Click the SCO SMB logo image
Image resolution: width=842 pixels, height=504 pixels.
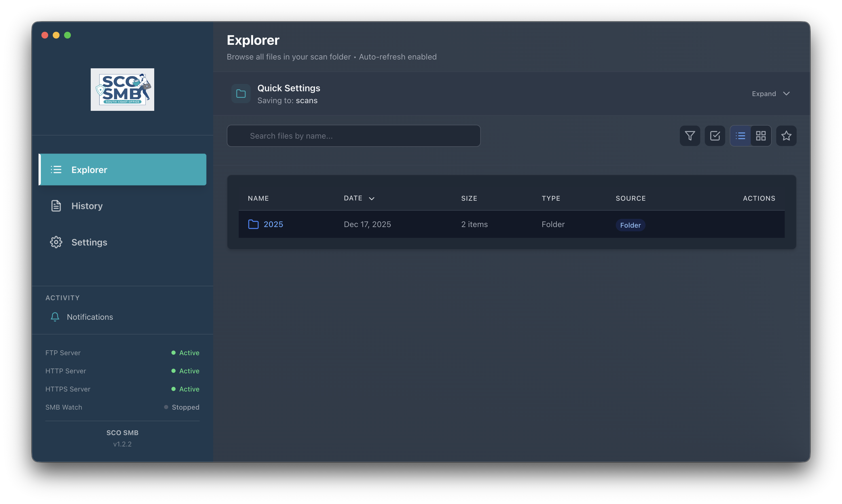point(122,90)
